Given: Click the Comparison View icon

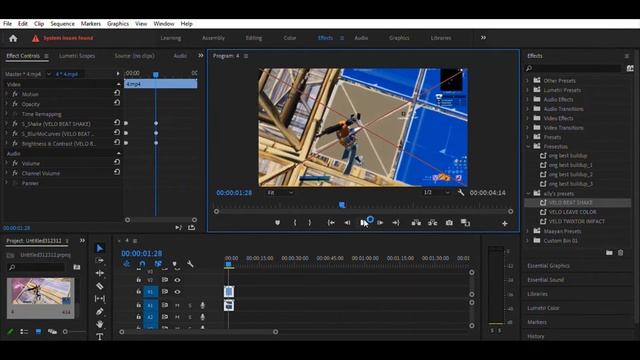Looking at the screenshot, I should pos(465,223).
